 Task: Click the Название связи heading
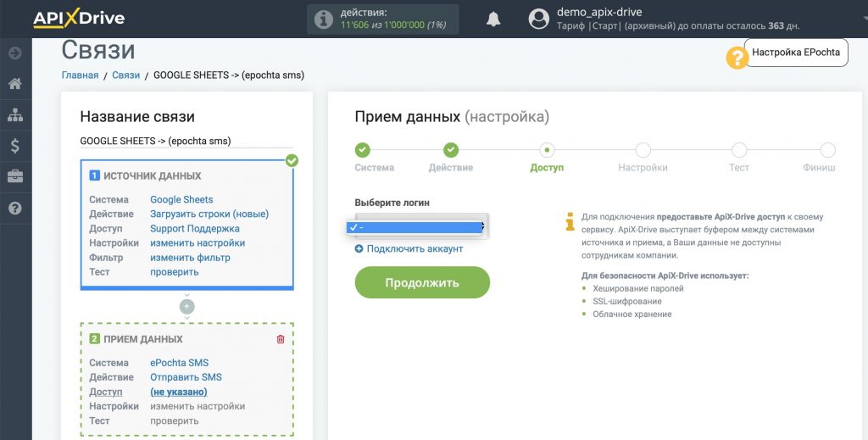[137, 117]
